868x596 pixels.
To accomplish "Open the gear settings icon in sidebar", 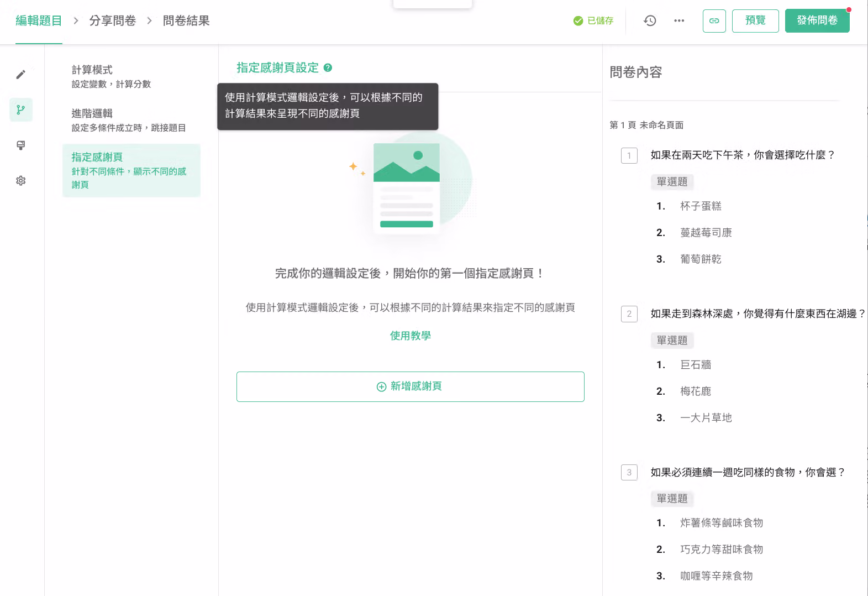I will [21, 181].
